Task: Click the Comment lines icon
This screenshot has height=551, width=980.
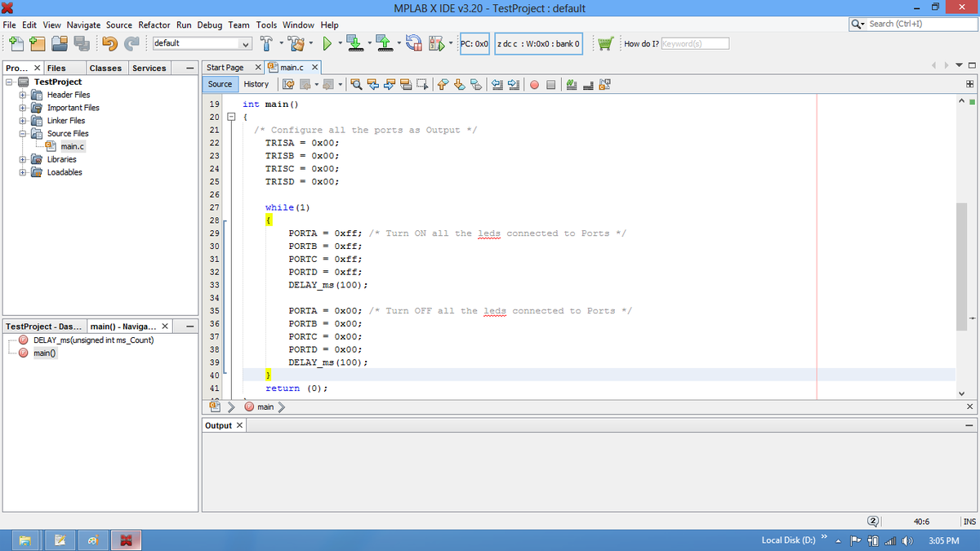Action: [x=572, y=84]
